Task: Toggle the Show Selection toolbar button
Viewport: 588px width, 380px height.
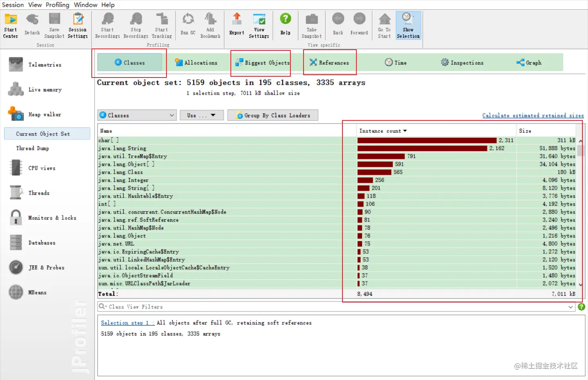Action: 408,26
